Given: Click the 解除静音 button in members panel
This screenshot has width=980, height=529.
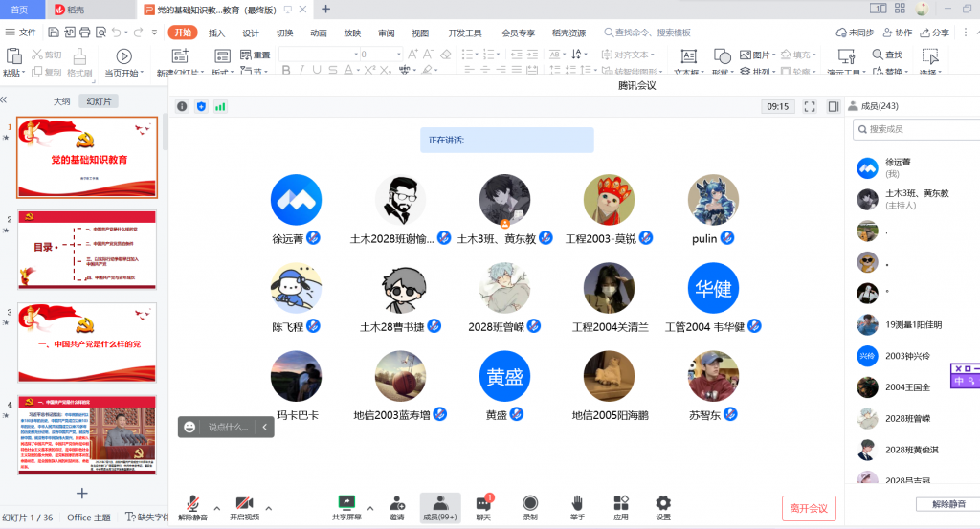Looking at the screenshot, I should coord(947,503).
